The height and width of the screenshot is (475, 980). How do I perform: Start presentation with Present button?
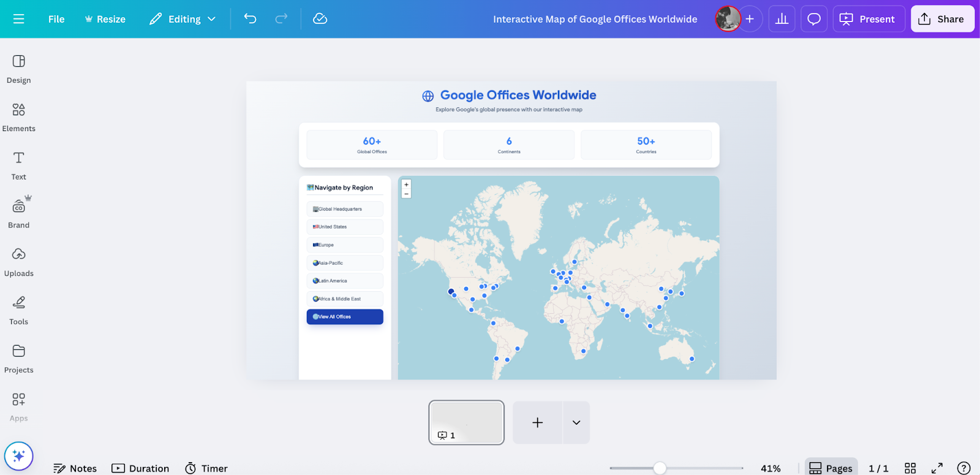point(869,19)
